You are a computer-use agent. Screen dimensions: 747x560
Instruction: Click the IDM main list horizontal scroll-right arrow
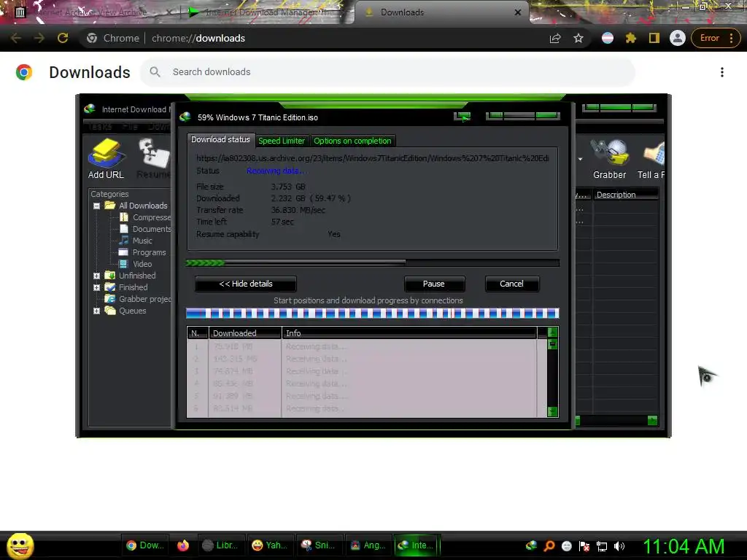click(652, 420)
